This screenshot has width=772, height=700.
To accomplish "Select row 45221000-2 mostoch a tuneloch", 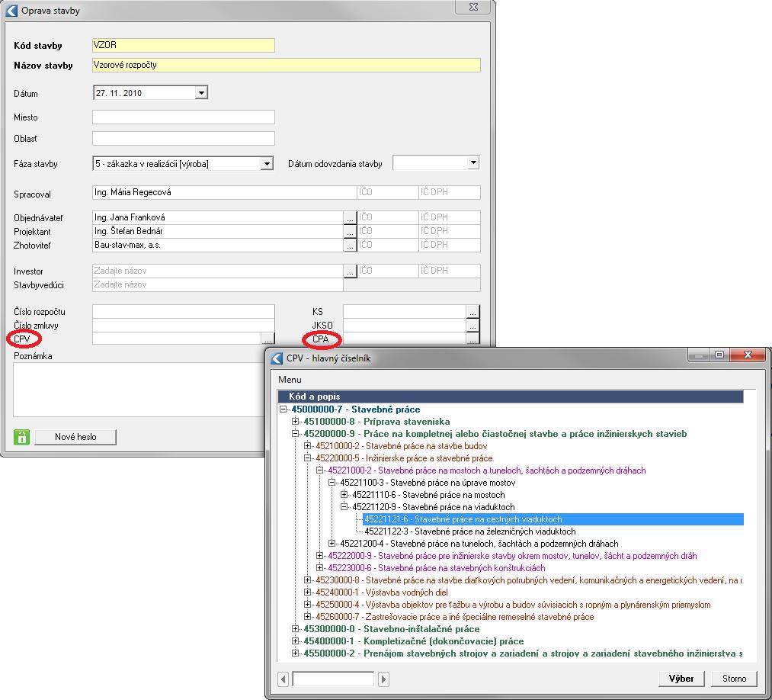I will coord(486,470).
